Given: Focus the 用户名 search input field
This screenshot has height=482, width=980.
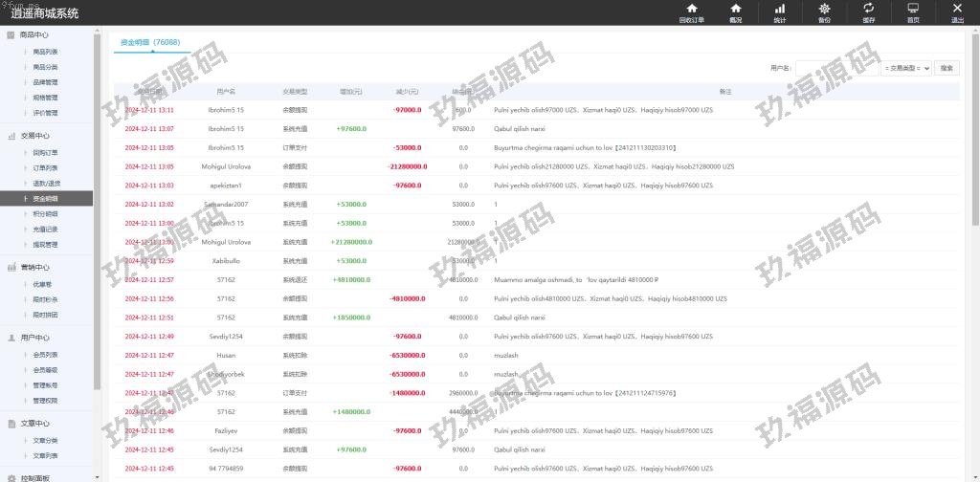Looking at the screenshot, I should tap(835, 68).
